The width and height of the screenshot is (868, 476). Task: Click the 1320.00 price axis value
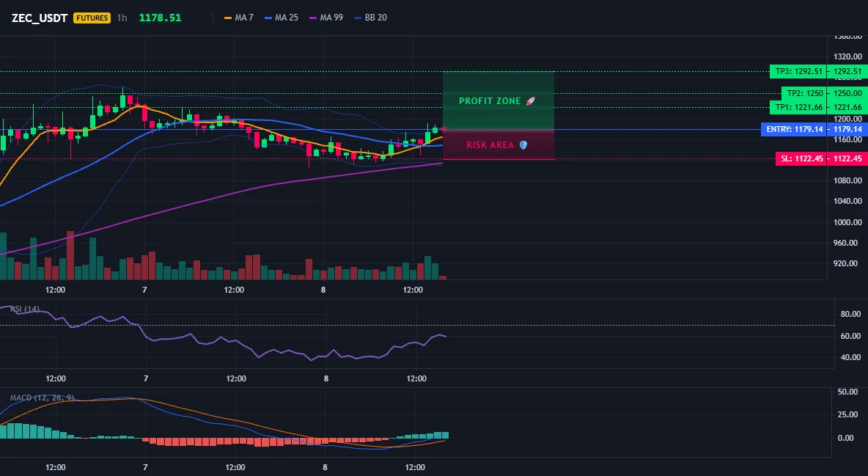(x=847, y=56)
